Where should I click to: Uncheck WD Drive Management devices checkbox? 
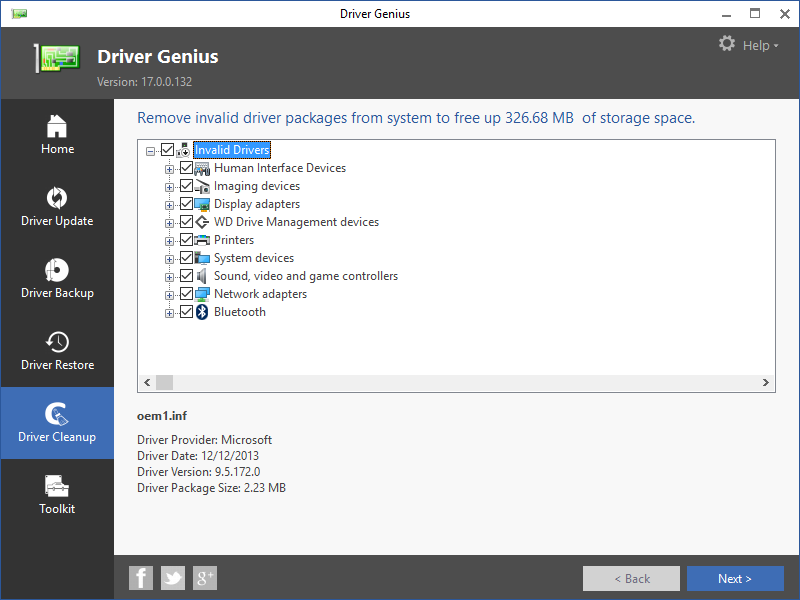[186, 222]
